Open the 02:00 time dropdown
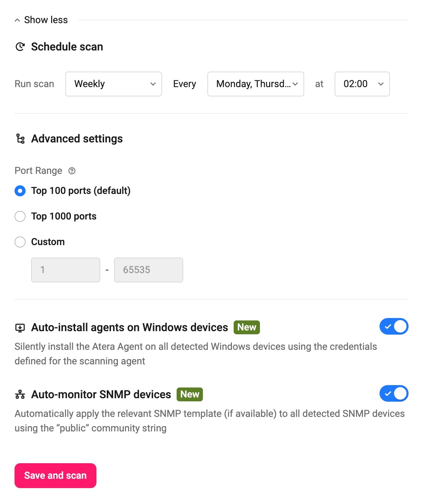Viewport: 421px width, 504px height. [362, 84]
